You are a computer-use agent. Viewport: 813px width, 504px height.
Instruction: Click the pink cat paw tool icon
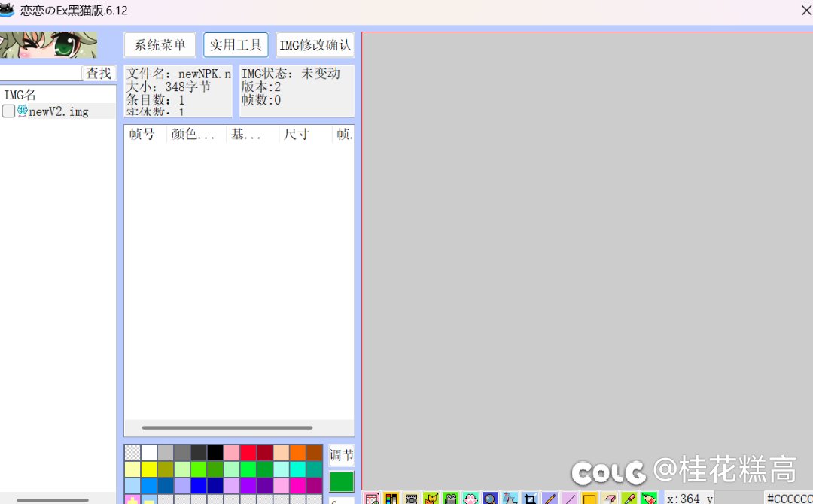coord(470,498)
